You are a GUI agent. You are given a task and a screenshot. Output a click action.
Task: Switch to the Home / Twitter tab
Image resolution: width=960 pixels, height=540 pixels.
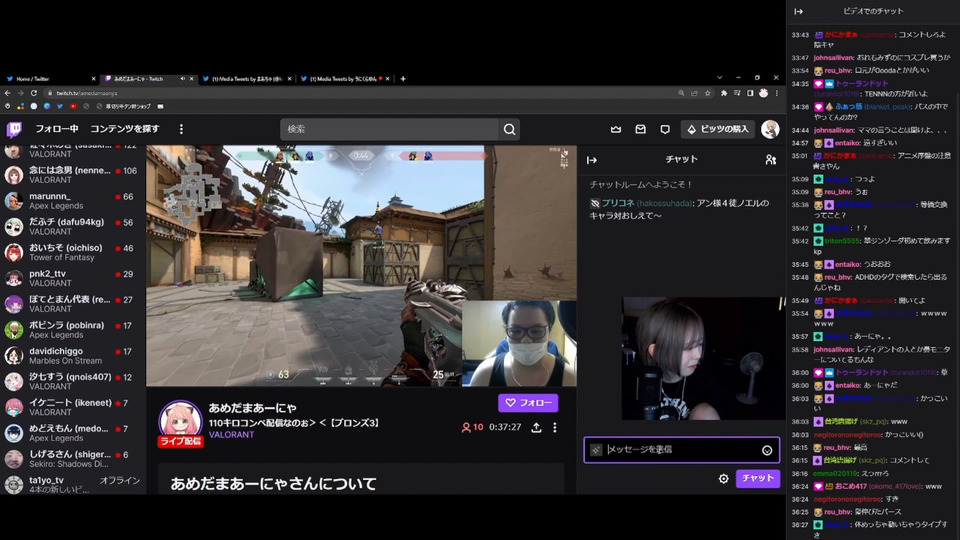click(50, 78)
